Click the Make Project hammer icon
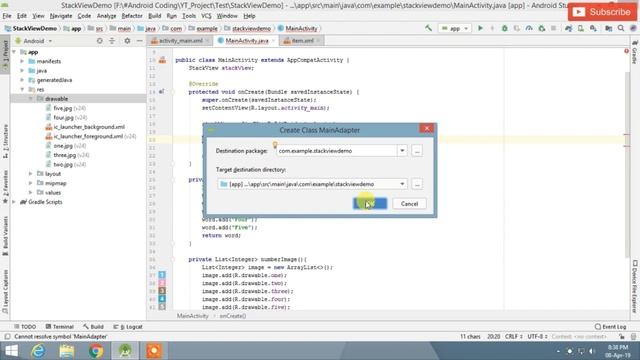 pyautogui.click(x=428, y=28)
